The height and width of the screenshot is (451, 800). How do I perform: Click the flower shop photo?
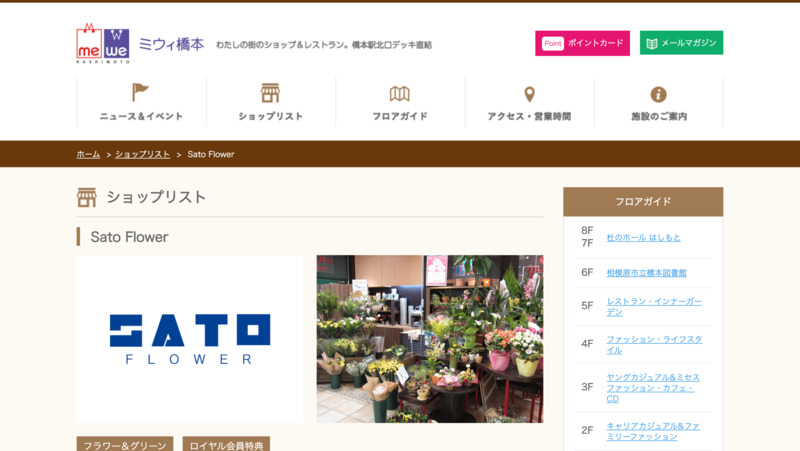point(430,339)
